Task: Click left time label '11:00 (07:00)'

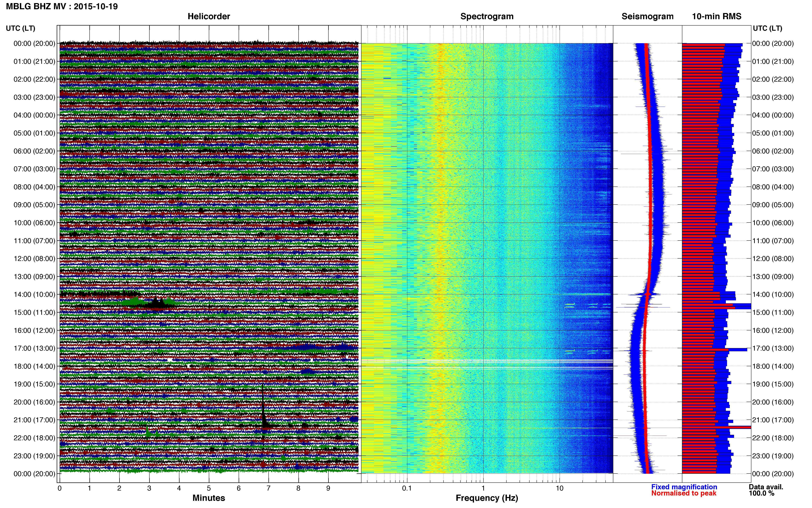Action: click(x=34, y=241)
